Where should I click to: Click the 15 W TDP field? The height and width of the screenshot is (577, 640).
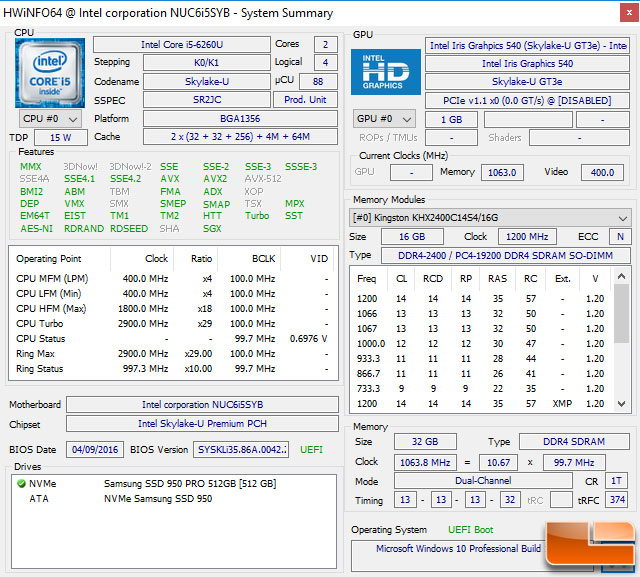(x=61, y=138)
